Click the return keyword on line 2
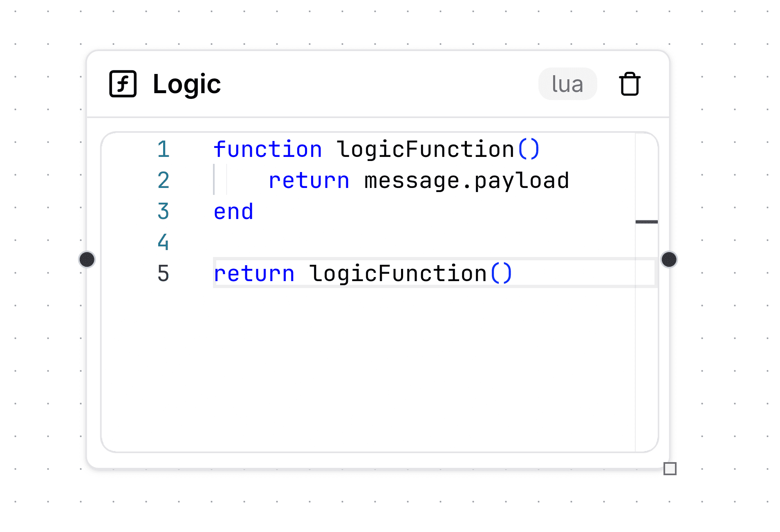 [309, 180]
